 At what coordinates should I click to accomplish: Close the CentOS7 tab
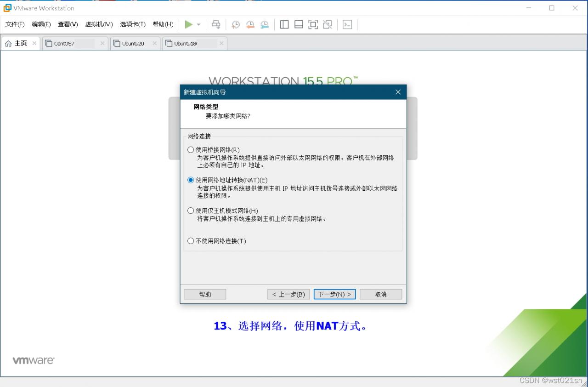pyautogui.click(x=102, y=43)
